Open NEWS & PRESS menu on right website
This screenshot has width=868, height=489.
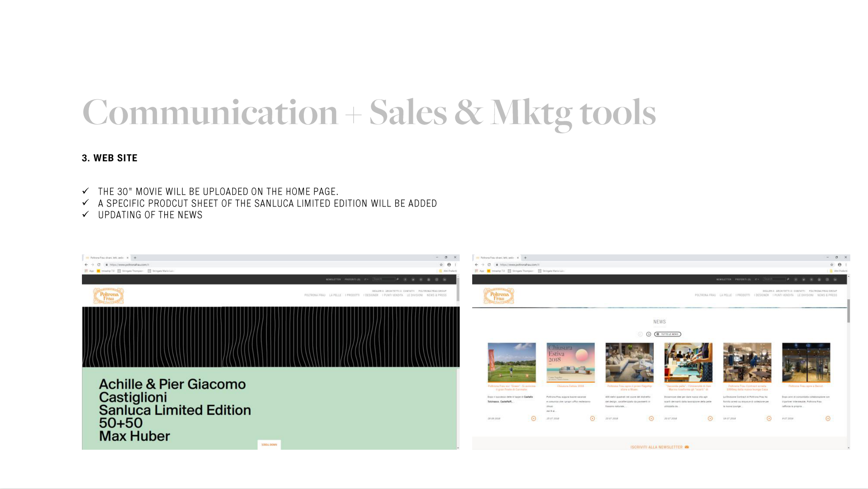tap(827, 295)
